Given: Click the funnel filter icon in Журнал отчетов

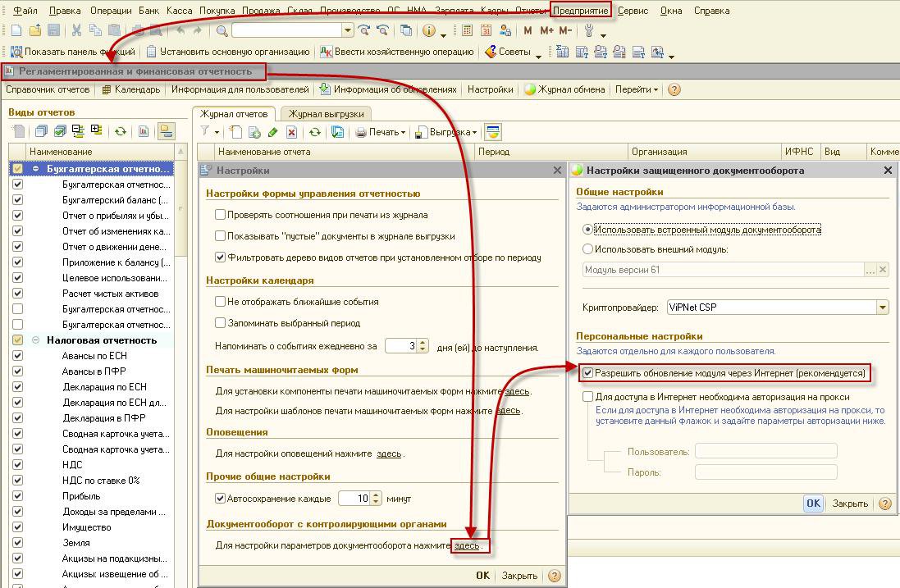Looking at the screenshot, I should click(205, 132).
